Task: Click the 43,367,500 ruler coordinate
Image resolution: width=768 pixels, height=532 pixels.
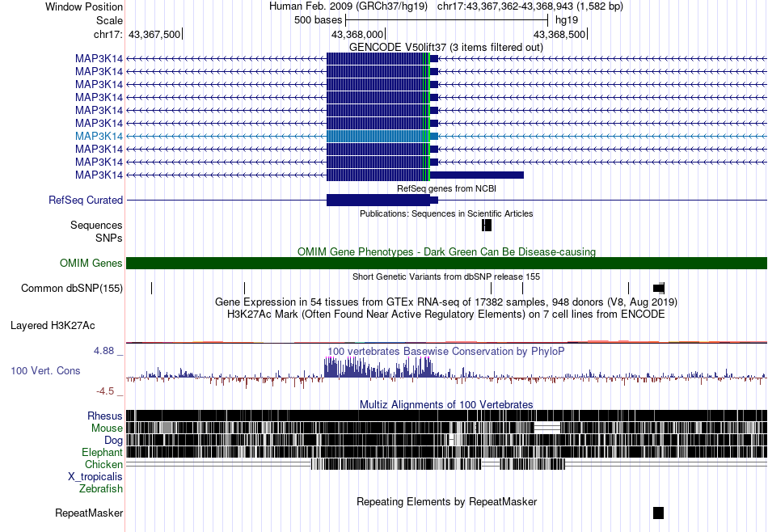Action: pyautogui.click(x=154, y=34)
